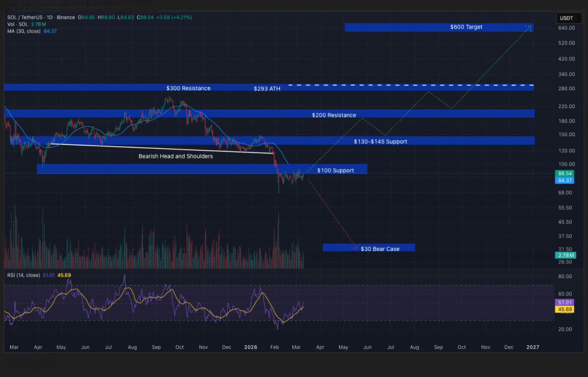Select the $100 Support rectangle label

(x=335, y=170)
